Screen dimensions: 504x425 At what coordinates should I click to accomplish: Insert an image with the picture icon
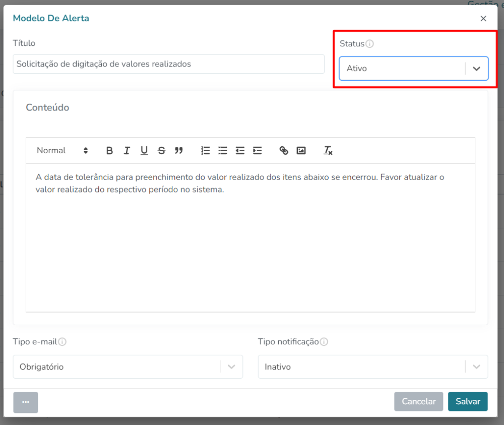click(x=301, y=150)
